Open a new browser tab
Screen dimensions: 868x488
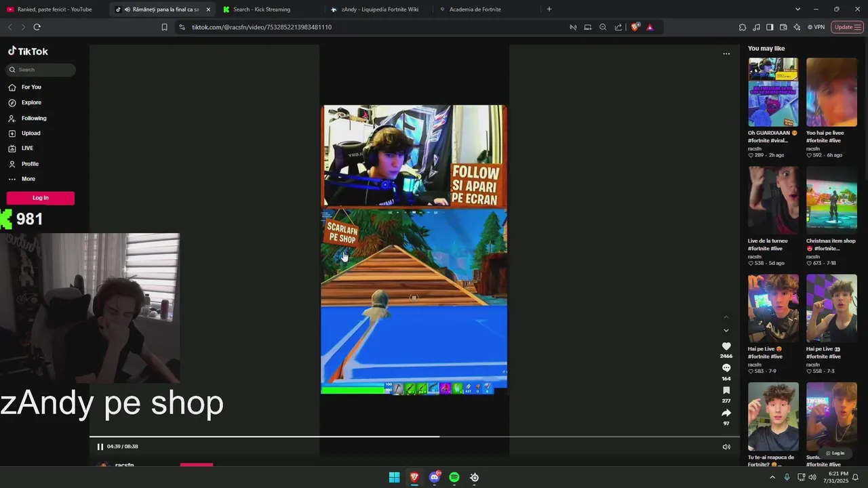(549, 9)
